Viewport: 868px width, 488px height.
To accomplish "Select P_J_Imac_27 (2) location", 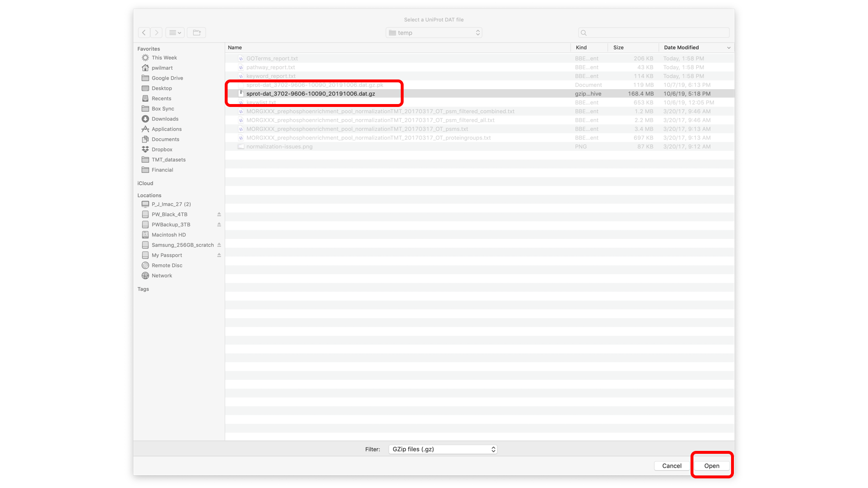I will point(171,204).
